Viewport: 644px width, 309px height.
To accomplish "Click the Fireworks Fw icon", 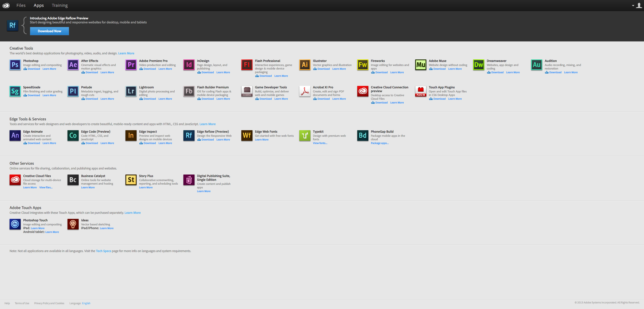I will tap(363, 65).
